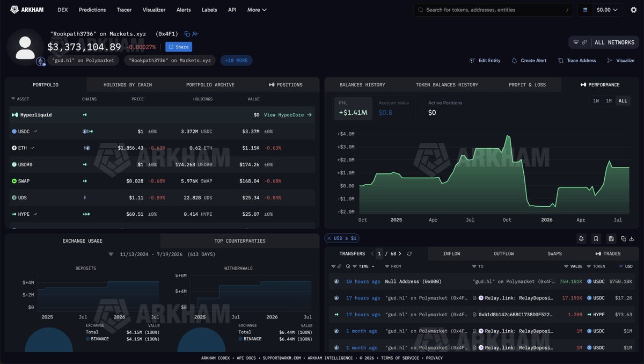Screen dimensions: 644x364
Task: Click the save disk icon above transfers
Action: pyautogui.click(x=611, y=238)
